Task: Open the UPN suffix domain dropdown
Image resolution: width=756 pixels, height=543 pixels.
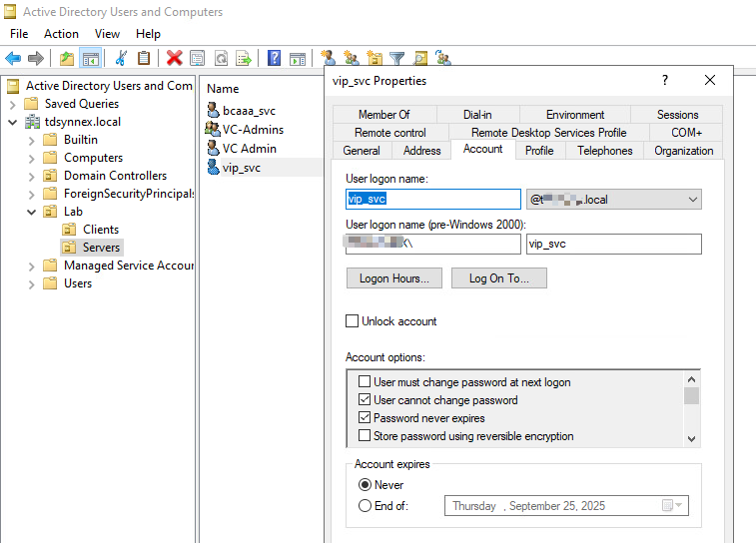Action: [x=693, y=200]
